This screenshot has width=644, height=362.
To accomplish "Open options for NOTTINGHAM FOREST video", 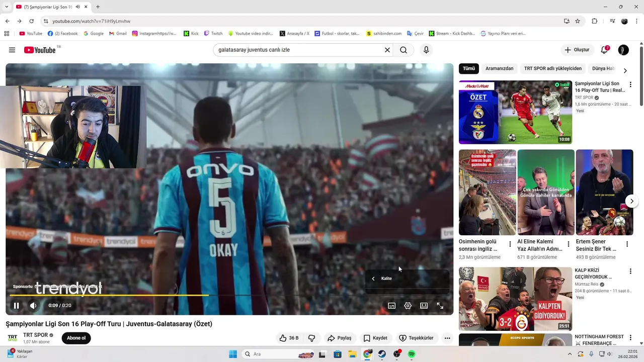I will (630, 337).
